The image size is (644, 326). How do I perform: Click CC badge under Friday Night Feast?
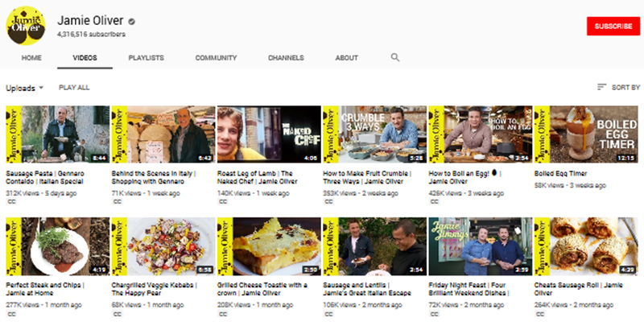coord(435,314)
